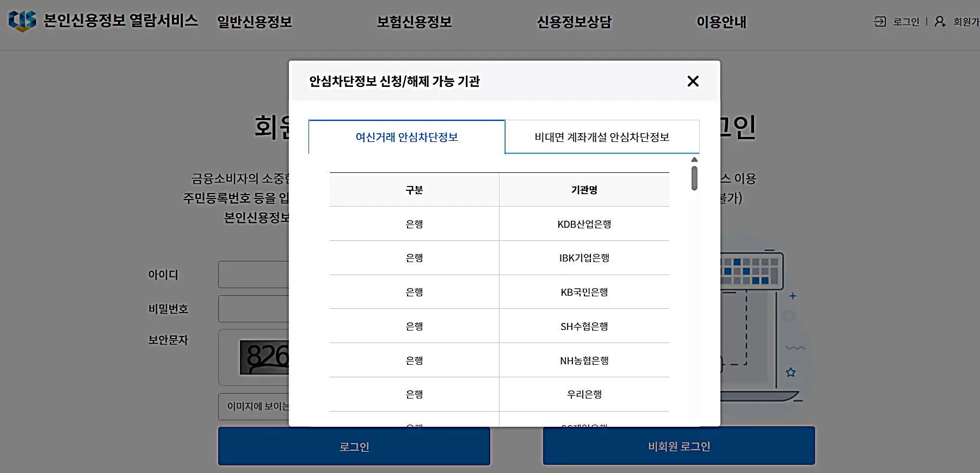Click the 구분 column header
Viewport: 980px width, 473px height.
pyautogui.click(x=414, y=190)
